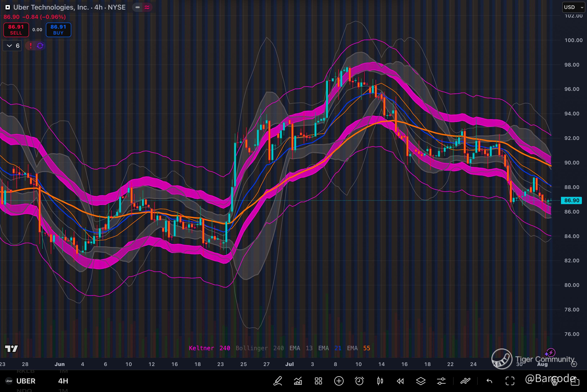Click the add symbol plus icon
587x392 pixels.
(339, 381)
